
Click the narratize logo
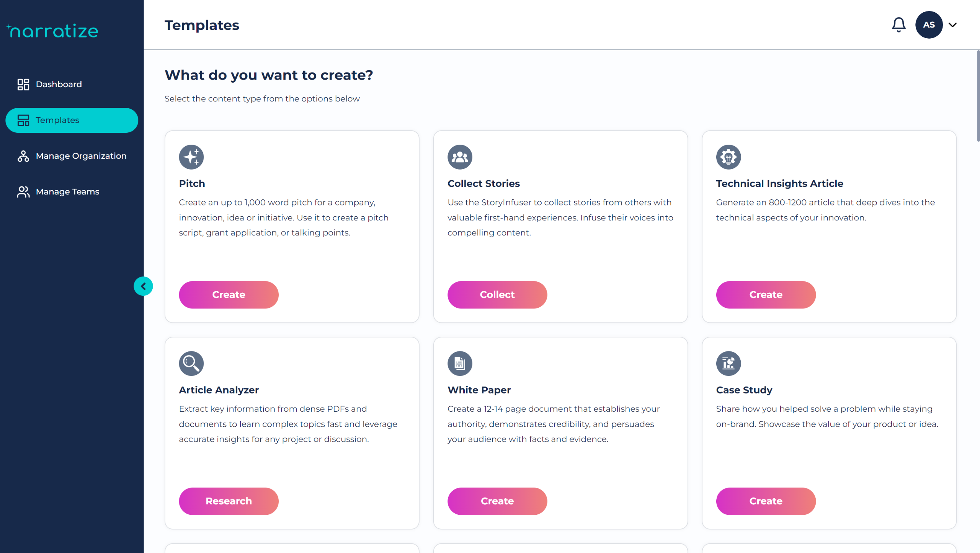[x=53, y=31]
